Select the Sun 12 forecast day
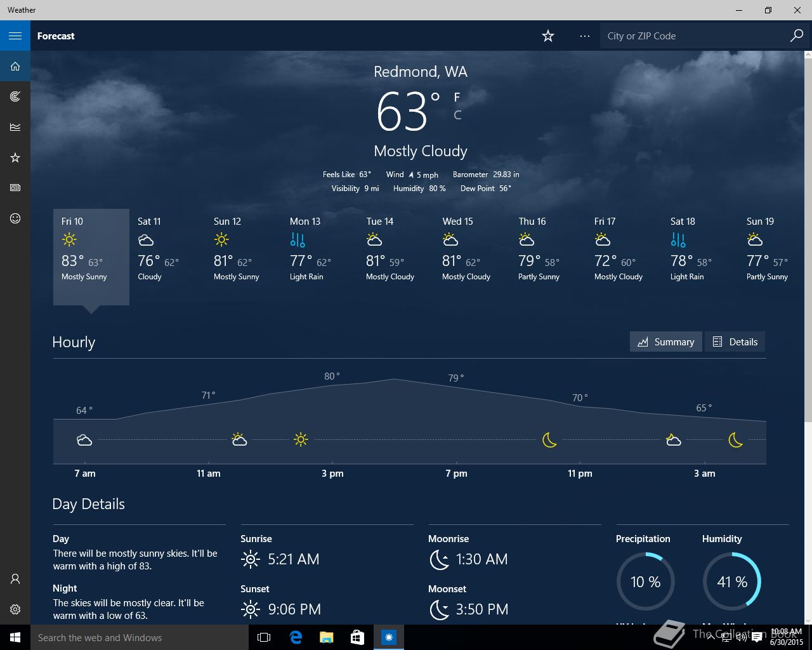Image resolution: width=812 pixels, height=650 pixels. [x=244, y=257]
